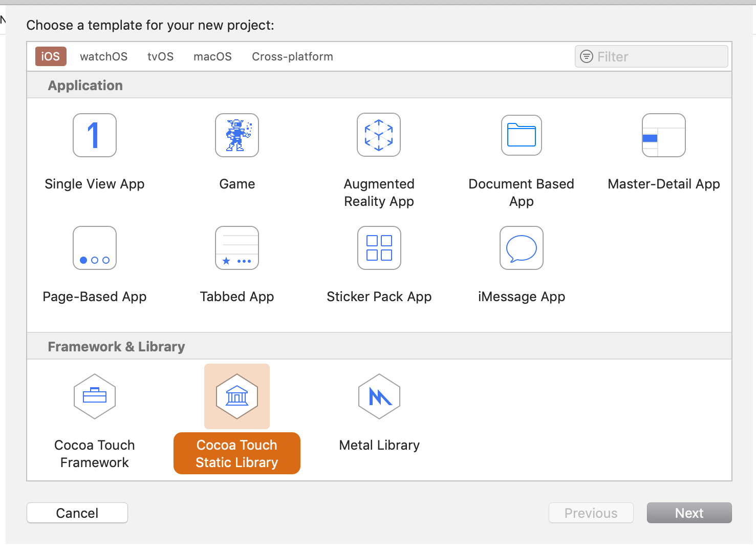Cancel the new project dialog

[77, 513]
